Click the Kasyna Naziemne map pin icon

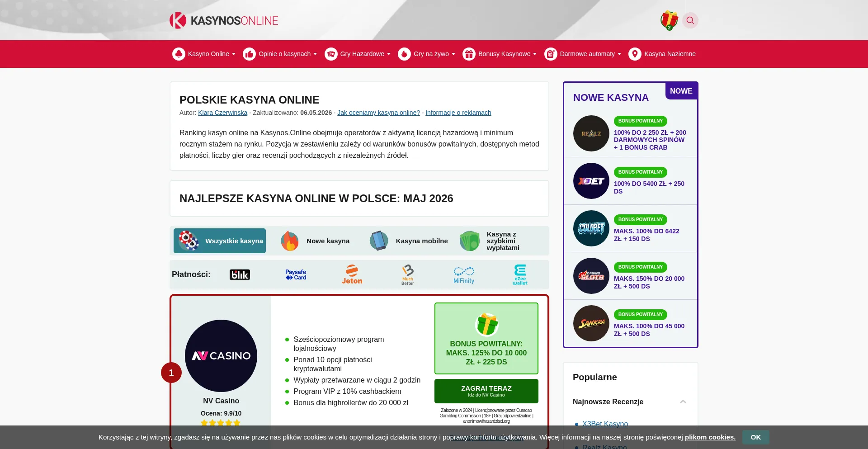pos(635,54)
